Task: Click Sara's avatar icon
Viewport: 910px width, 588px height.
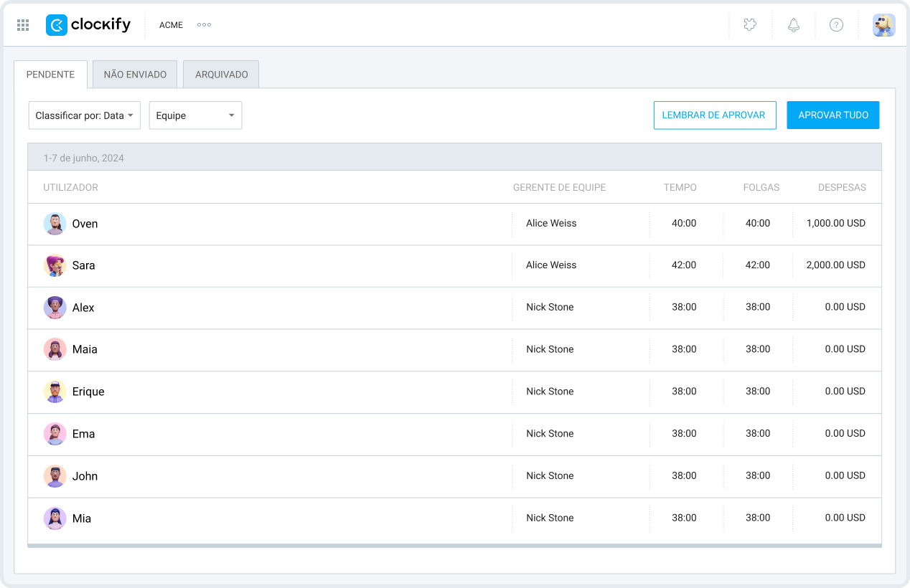Action: click(55, 265)
